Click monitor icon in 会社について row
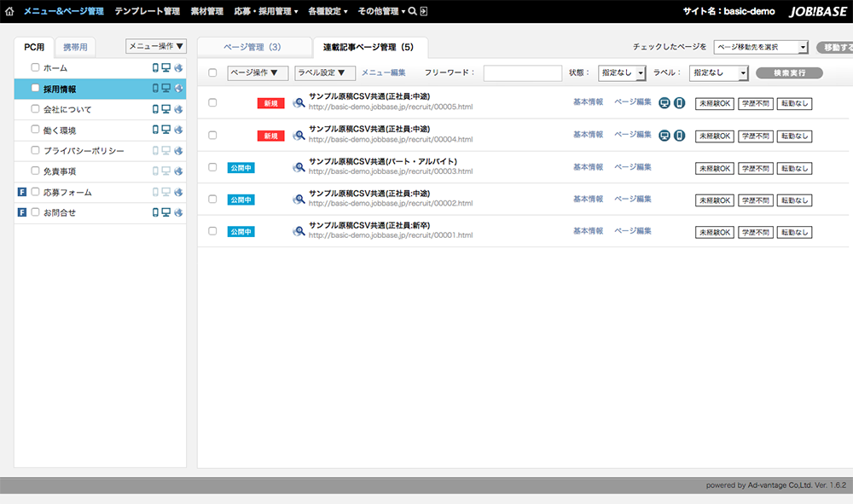The image size is (853, 504). (166, 109)
